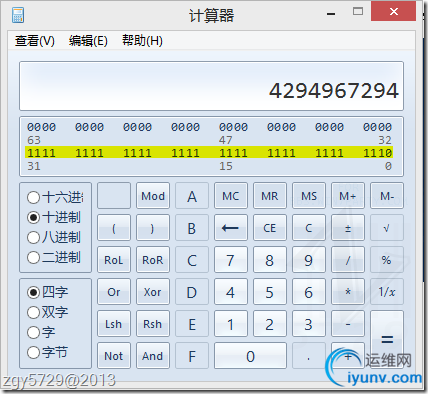The width and height of the screenshot is (428, 394).
Task: Click the Not button
Action: 114,356
